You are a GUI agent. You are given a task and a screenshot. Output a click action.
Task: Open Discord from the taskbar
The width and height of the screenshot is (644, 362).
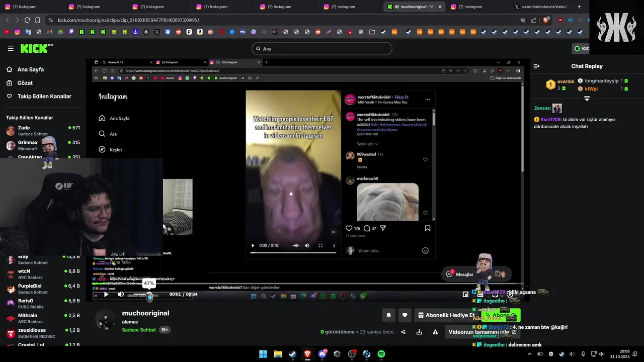[x=323, y=354]
